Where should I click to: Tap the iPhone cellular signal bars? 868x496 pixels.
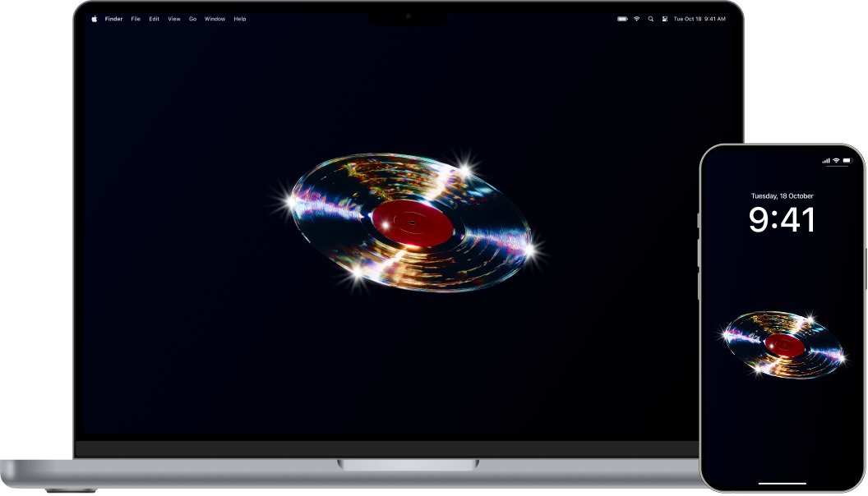[x=826, y=160]
